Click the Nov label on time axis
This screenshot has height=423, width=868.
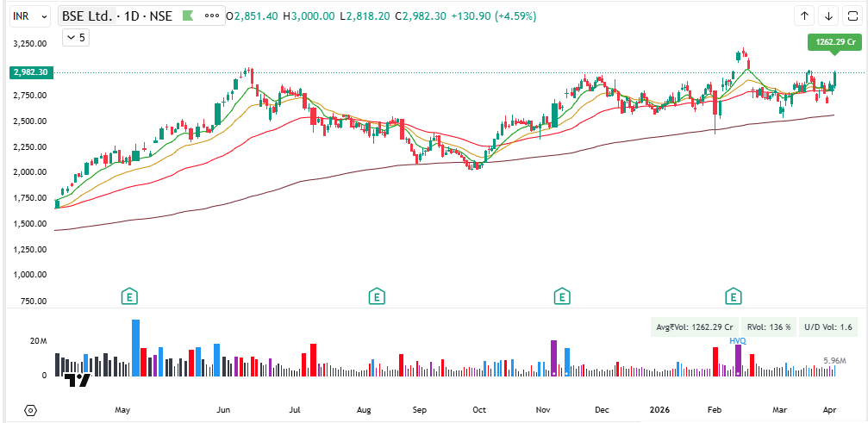[x=543, y=410]
